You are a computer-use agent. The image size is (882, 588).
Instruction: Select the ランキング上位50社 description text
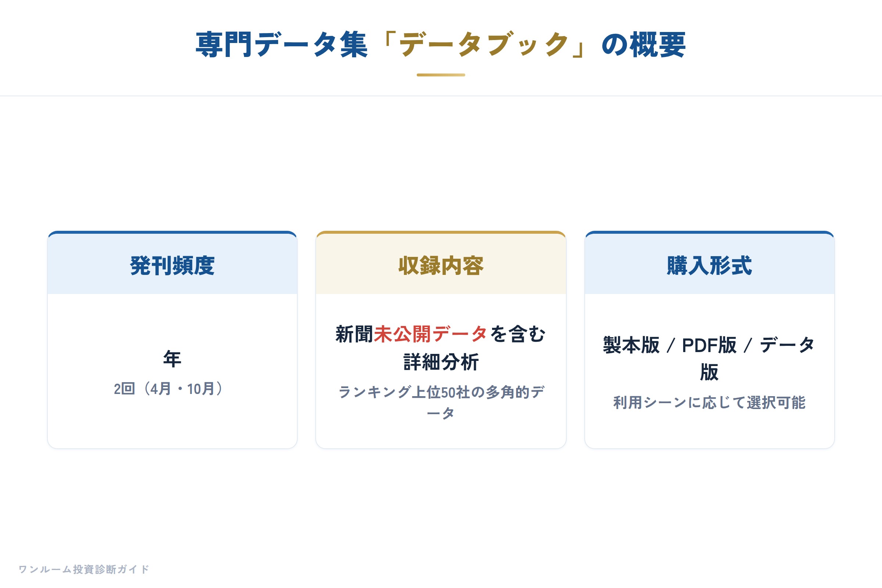pos(441,402)
